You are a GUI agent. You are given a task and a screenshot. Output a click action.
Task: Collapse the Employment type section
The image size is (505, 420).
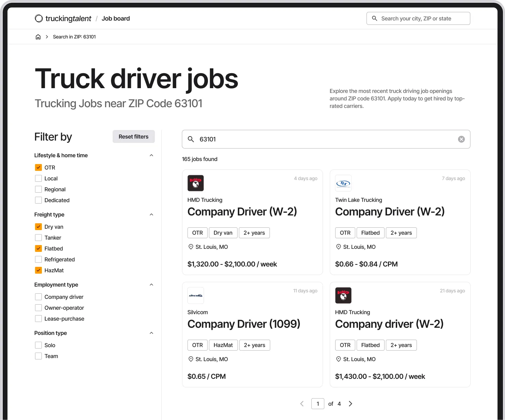point(151,285)
